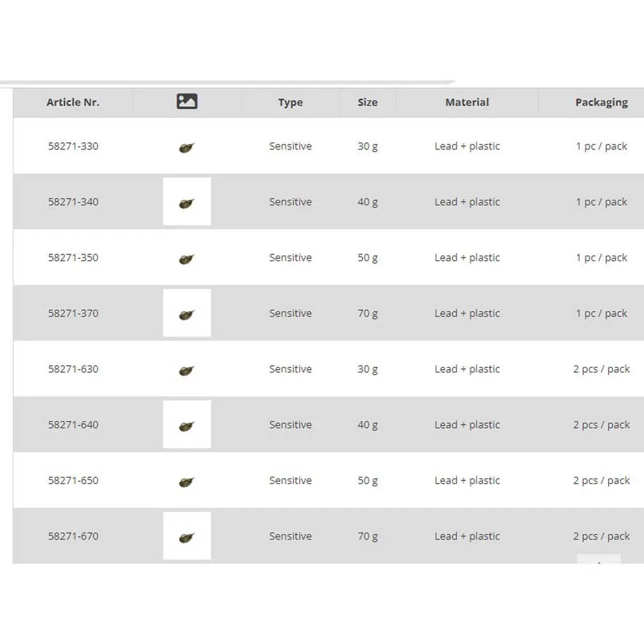This screenshot has width=644, height=644.
Task: Sort by the Type column header
Action: (290, 102)
